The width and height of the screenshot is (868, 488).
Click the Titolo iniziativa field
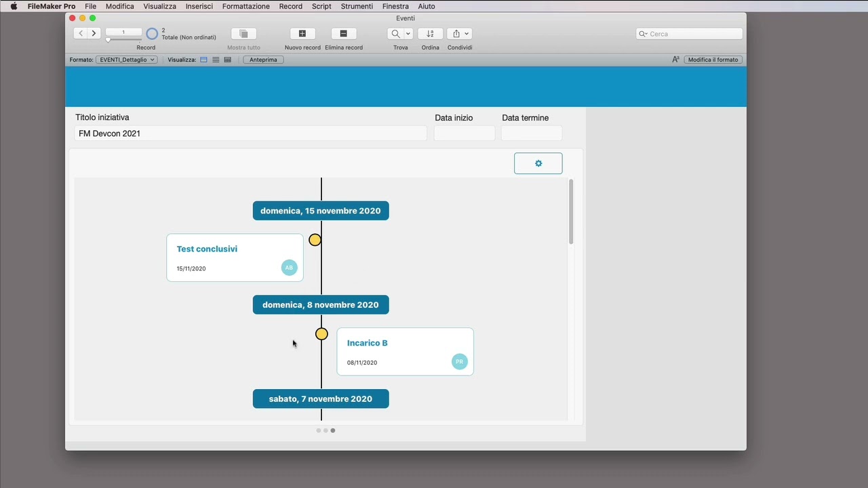pyautogui.click(x=250, y=134)
